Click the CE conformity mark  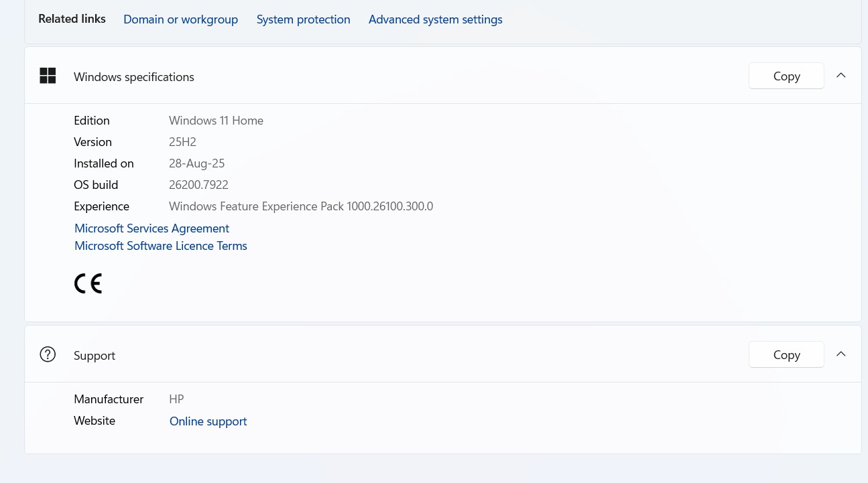[88, 284]
